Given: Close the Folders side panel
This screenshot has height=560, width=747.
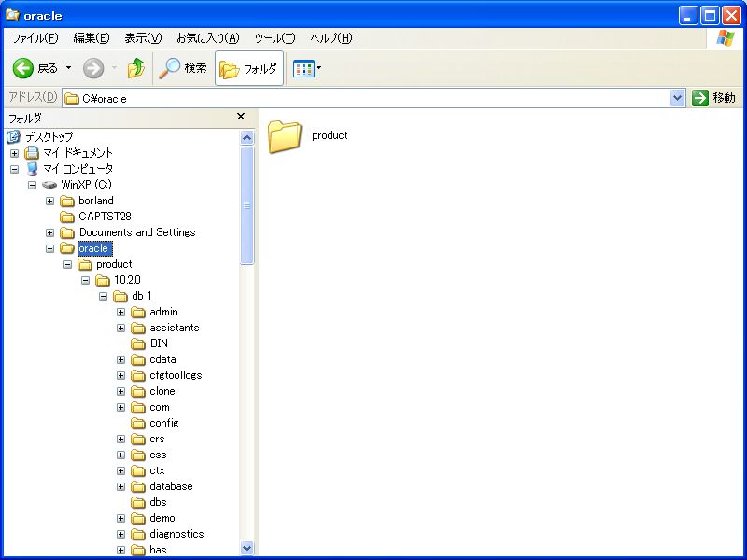Looking at the screenshot, I should [241, 118].
